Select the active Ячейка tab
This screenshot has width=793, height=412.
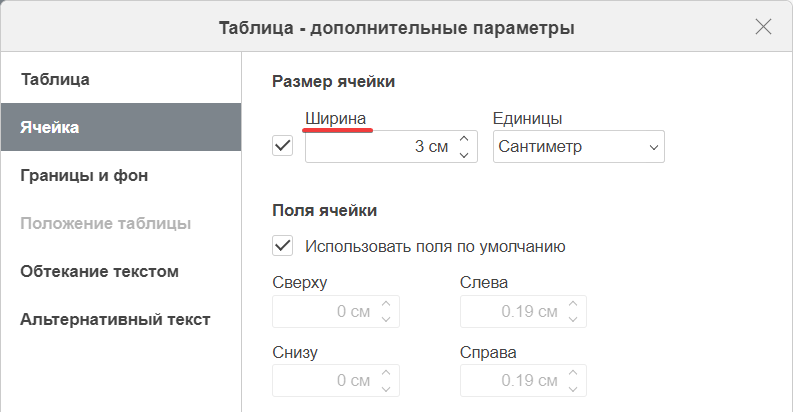coord(121,127)
